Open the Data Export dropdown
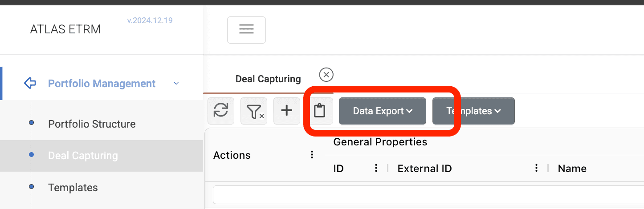Screen dimensions: 644x209 point(383,111)
